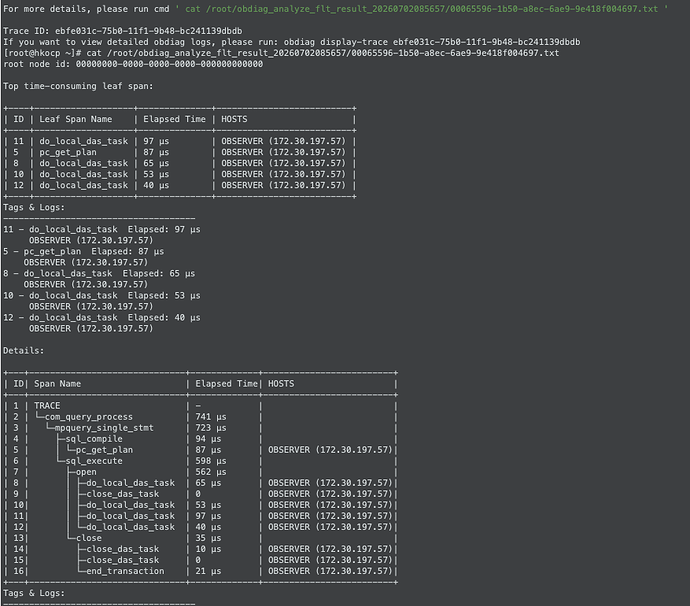
Task: Click the 97 µs elapsed time in top table
Action: [x=156, y=141]
